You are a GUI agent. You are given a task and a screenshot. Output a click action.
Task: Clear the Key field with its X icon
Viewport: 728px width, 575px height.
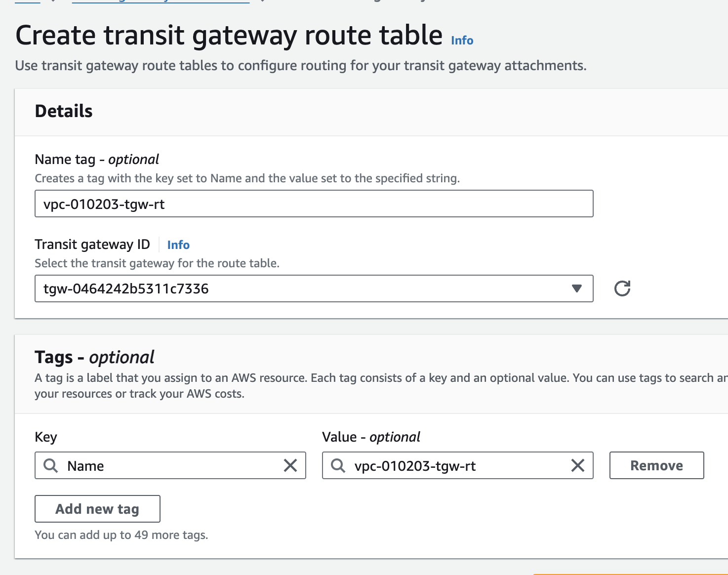290,465
